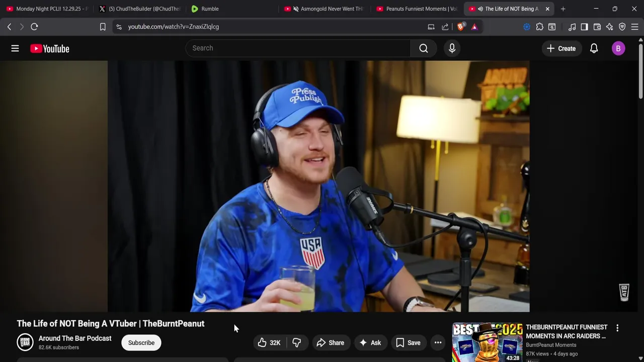
Task: Click the address bar URL youtube.com/watch
Action: [174, 27]
